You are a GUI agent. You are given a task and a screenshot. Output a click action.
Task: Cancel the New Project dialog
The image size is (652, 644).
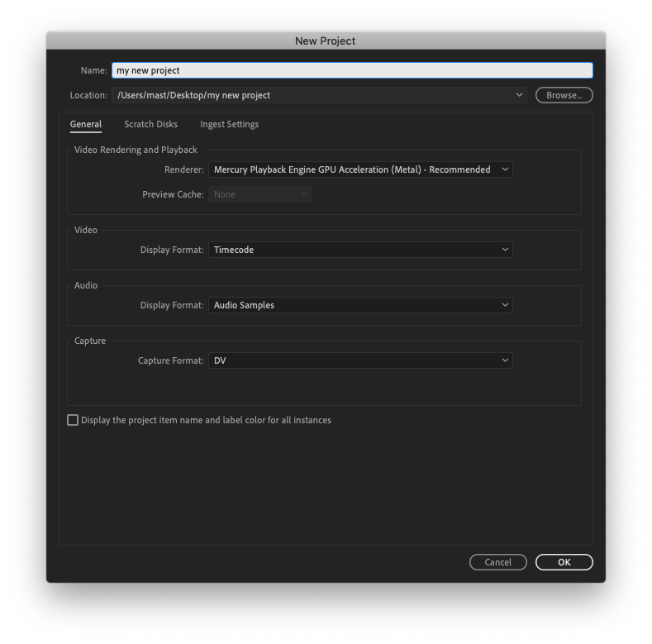coord(497,562)
